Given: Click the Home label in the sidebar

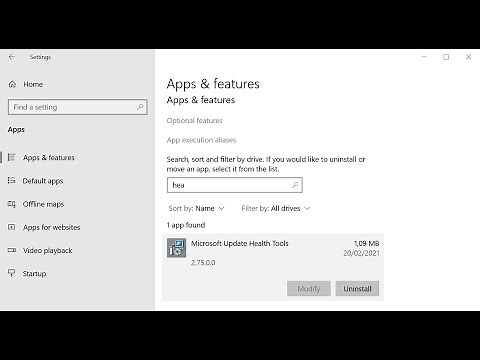Looking at the screenshot, I should (33, 84).
